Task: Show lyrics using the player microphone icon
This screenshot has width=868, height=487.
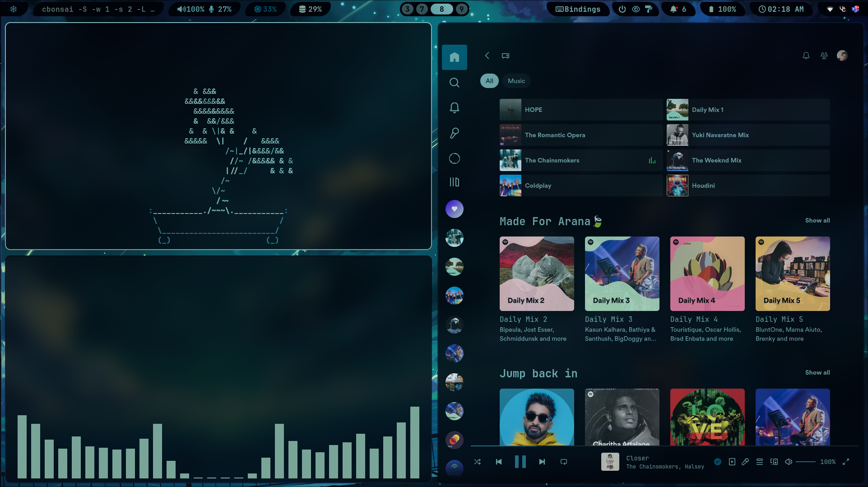Action: (745, 462)
